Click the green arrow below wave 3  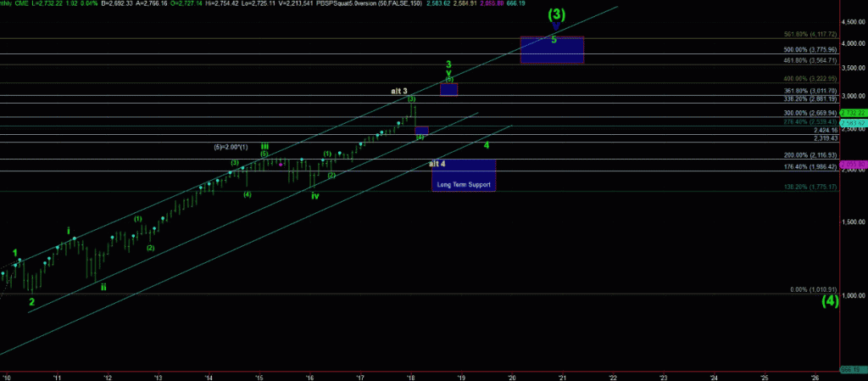point(449,72)
